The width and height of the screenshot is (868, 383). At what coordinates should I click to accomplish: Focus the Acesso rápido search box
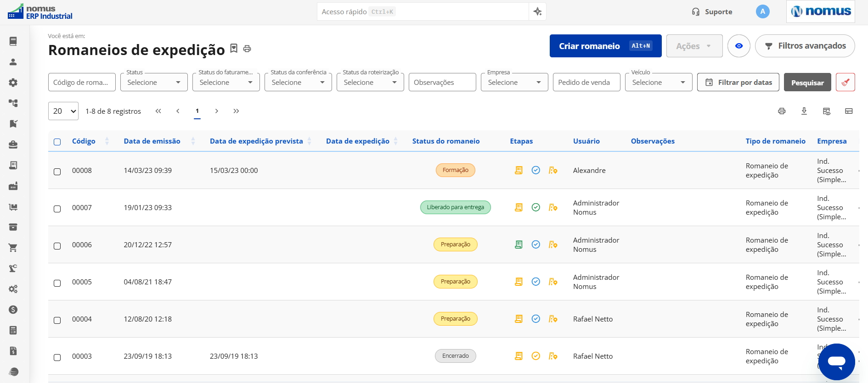pos(423,11)
